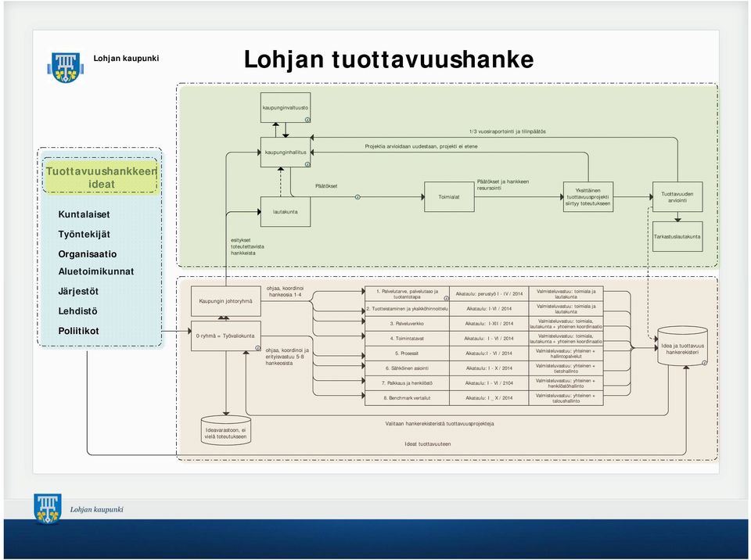Viewport: 751px width, 560px height.
Task: Click 'Projektia arvioidaan uudestaan, projekti ei etene' label
Action: tap(421, 146)
